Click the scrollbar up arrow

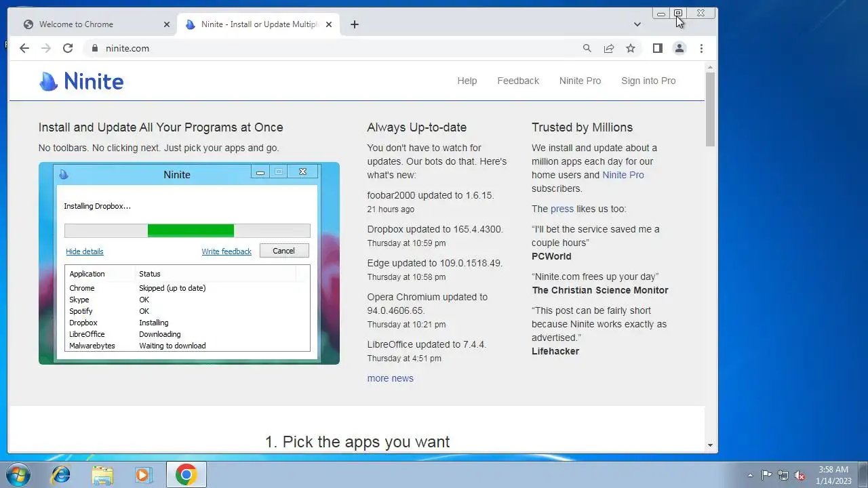click(711, 67)
